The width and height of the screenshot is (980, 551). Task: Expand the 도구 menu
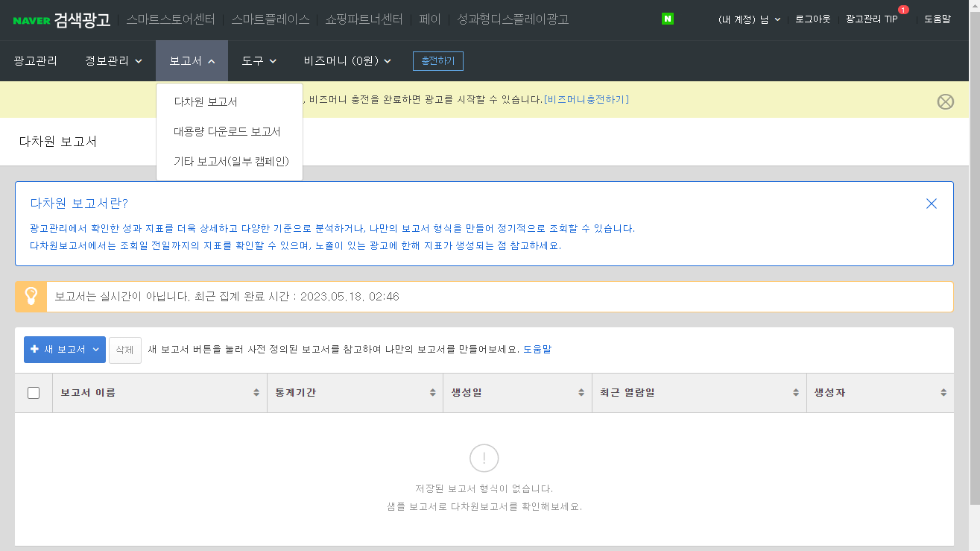[259, 61]
